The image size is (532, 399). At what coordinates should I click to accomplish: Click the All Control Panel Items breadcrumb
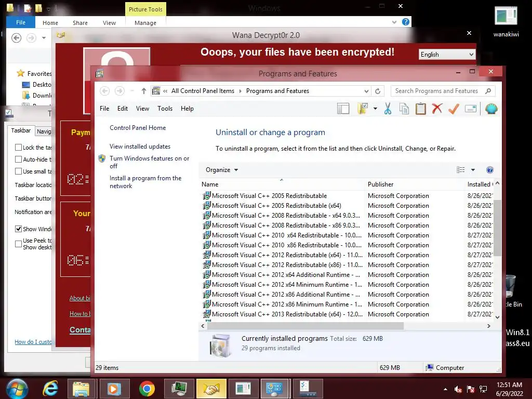pyautogui.click(x=203, y=91)
